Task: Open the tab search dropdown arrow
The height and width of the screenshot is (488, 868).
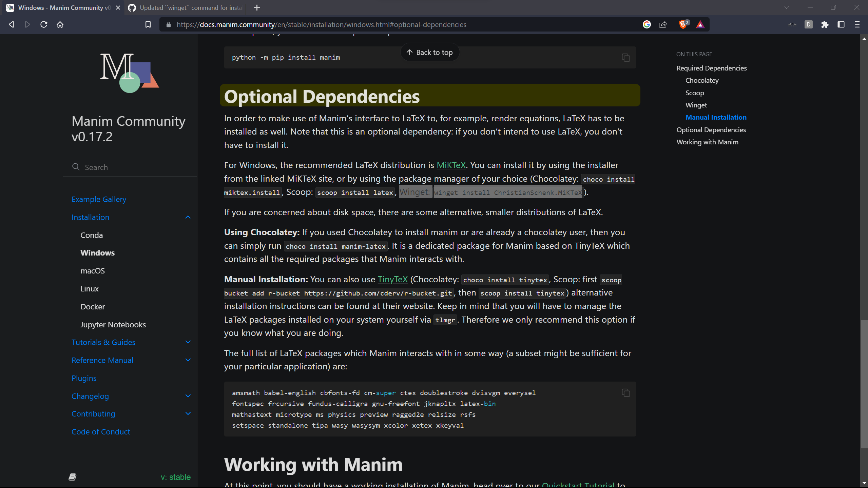Action: (x=787, y=7)
